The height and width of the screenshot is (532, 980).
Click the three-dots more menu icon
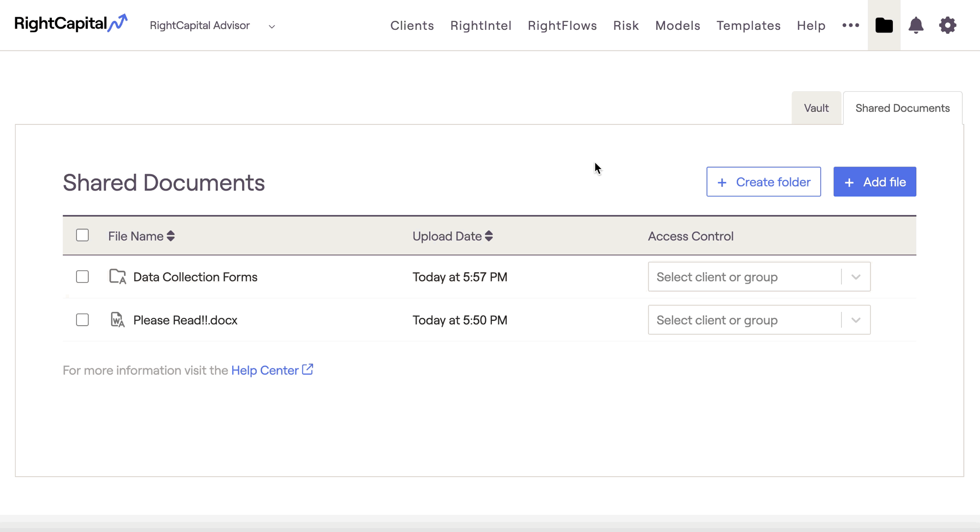tap(851, 25)
